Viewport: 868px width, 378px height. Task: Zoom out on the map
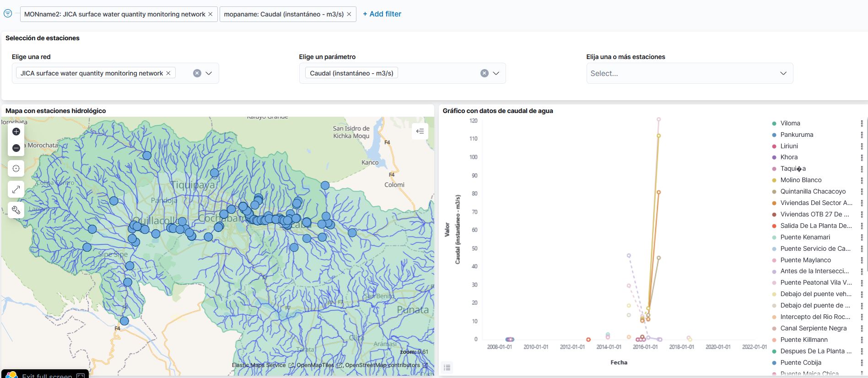[x=16, y=148]
